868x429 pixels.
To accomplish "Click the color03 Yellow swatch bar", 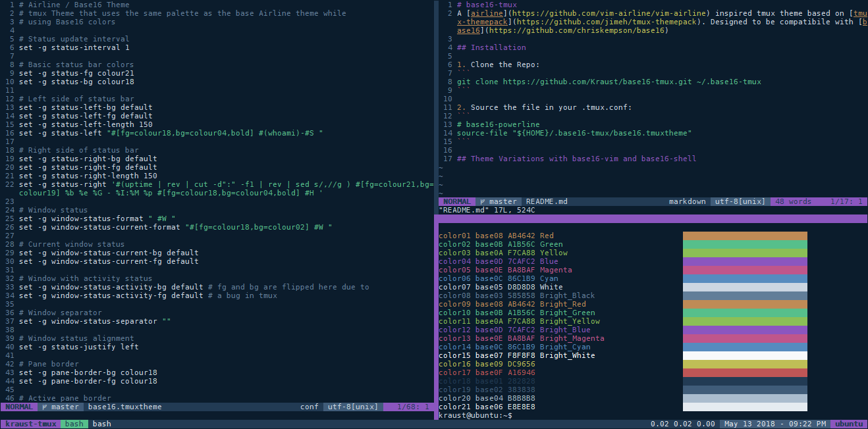I will [745, 253].
